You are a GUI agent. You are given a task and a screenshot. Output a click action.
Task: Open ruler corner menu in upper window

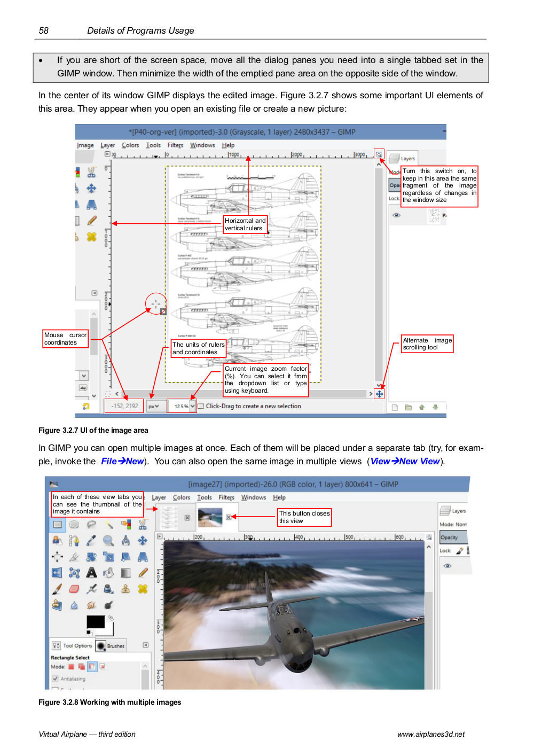pos(107,154)
